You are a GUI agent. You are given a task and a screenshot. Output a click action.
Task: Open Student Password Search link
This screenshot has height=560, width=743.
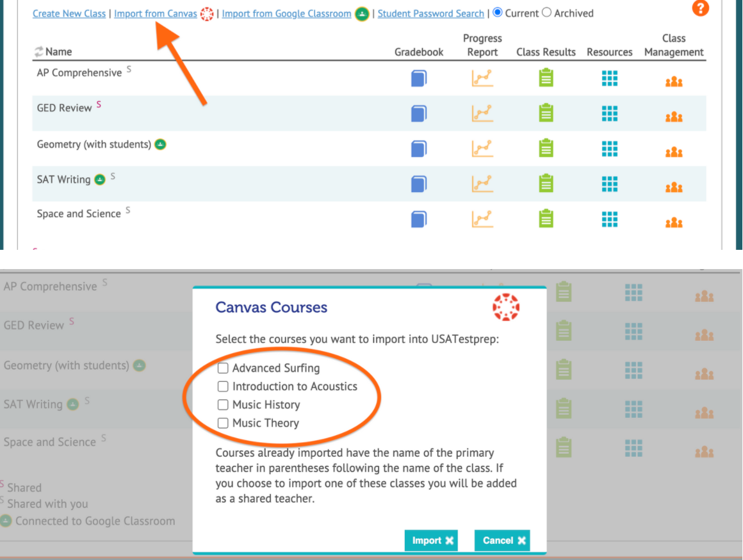tap(430, 13)
